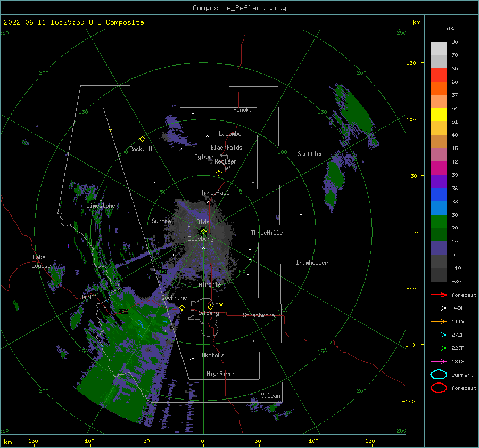Select the light gray swatch below 80 dBZ
Screen dimensions: 479x448
(439, 48)
